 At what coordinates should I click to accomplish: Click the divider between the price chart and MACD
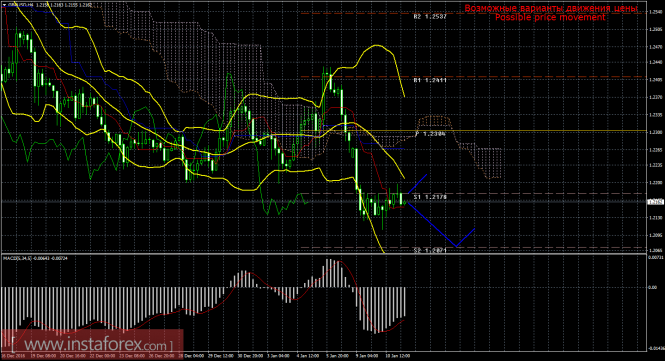[x=324, y=254]
